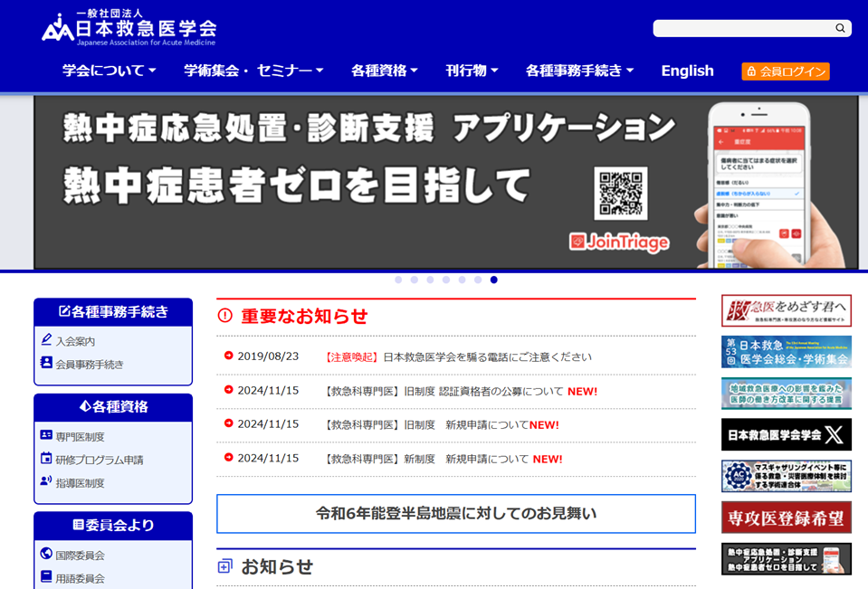This screenshot has width=868, height=589.
Task: Click the plus icon next to お知らせ heading
Action: coord(225,566)
